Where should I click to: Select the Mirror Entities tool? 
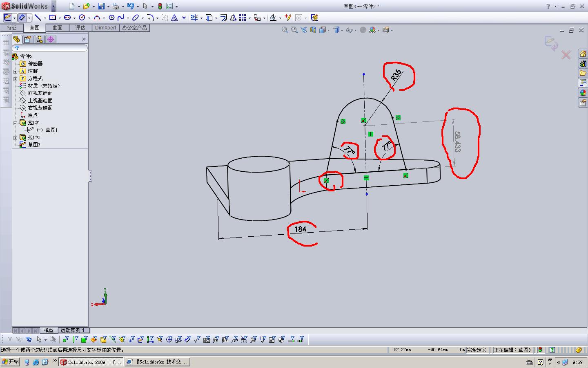[233, 18]
